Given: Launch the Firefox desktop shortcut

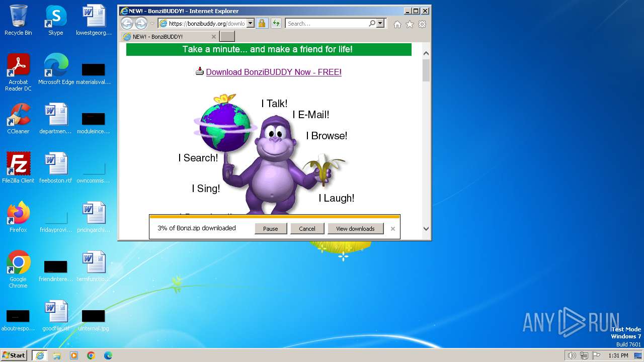Looking at the screenshot, I should coord(18,217).
